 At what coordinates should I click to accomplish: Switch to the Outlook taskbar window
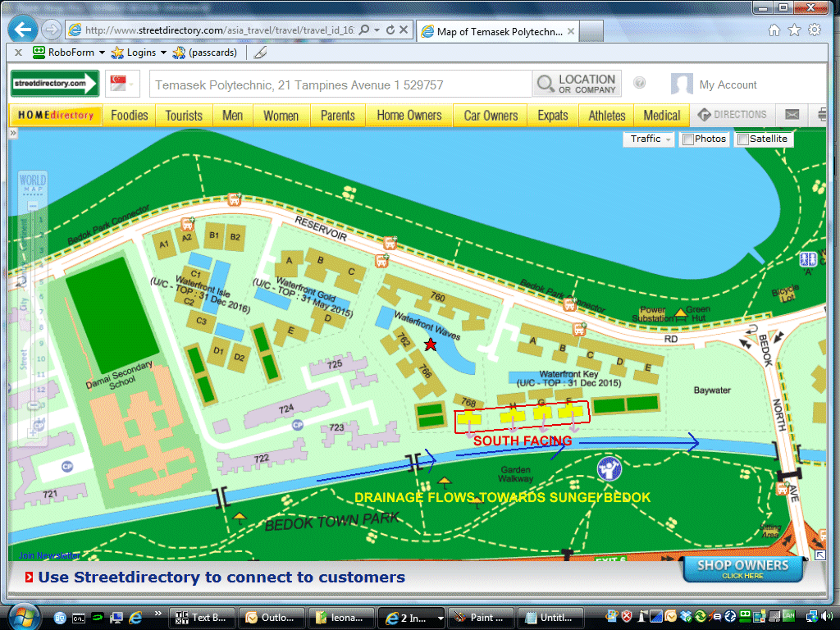(x=272, y=618)
